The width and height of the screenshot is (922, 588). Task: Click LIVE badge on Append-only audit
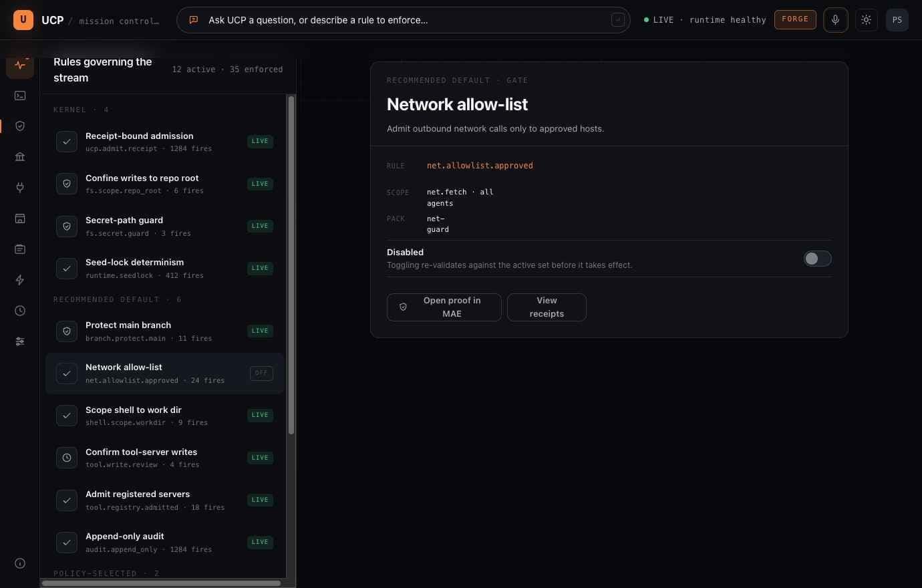260,542
